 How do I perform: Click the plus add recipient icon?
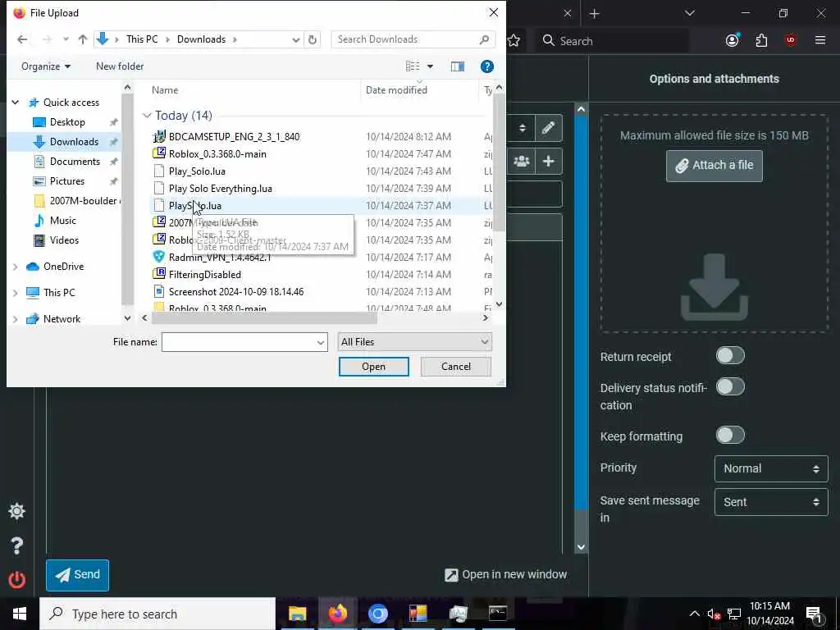coord(548,162)
